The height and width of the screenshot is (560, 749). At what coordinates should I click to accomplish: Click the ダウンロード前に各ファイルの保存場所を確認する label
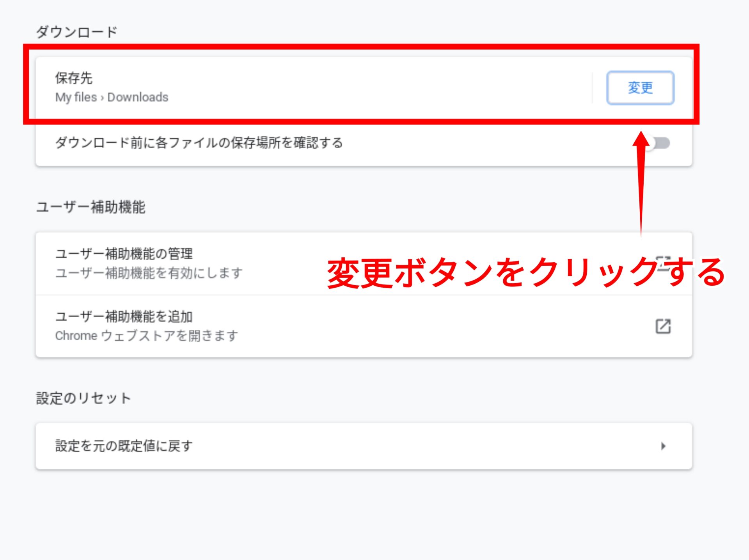pyautogui.click(x=199, y=143)
